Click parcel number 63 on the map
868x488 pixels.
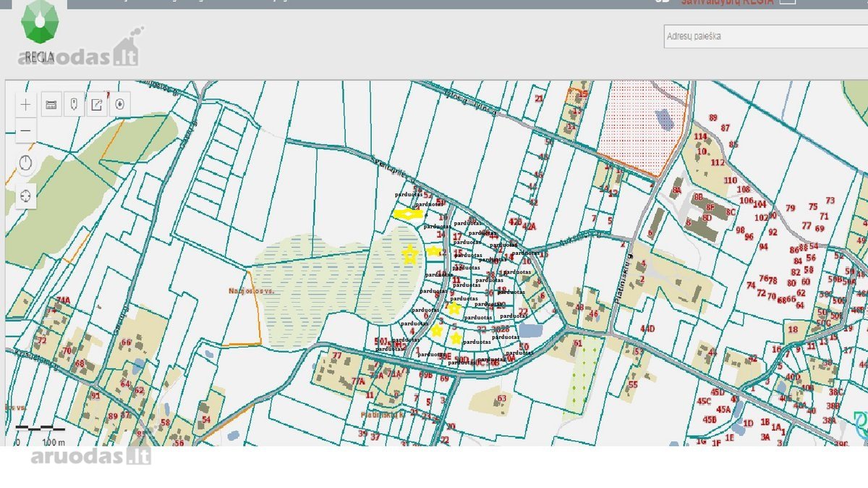(x=502, y=397)
